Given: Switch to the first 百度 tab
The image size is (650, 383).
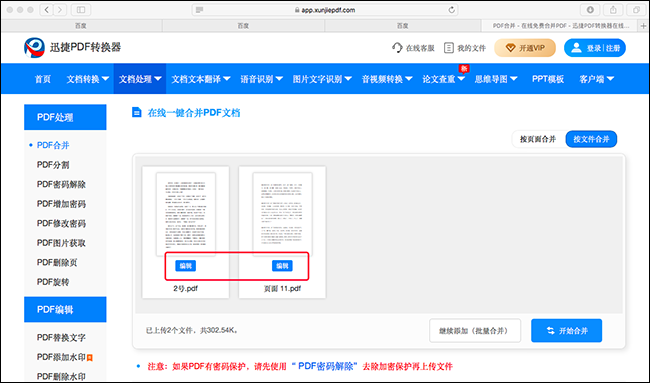Looking at the screenshot, I should point(81,26).
